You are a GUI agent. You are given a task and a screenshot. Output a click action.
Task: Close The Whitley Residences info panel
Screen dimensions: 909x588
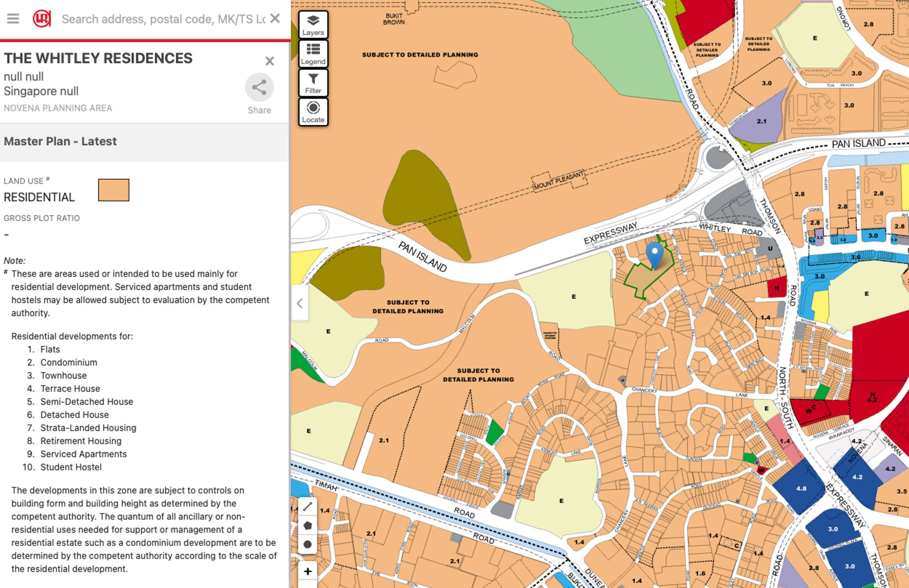pos(270,61)
